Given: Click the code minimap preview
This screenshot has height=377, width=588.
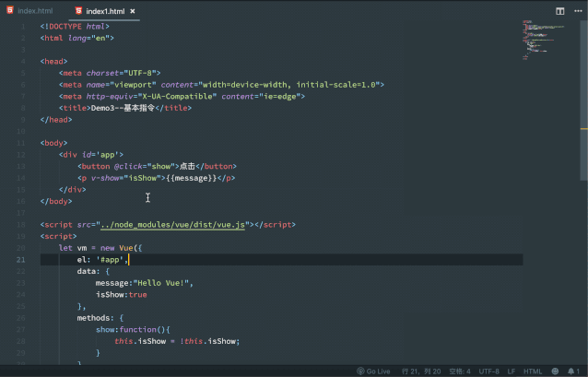Looking at the screenshot, I should coord(544,40).
